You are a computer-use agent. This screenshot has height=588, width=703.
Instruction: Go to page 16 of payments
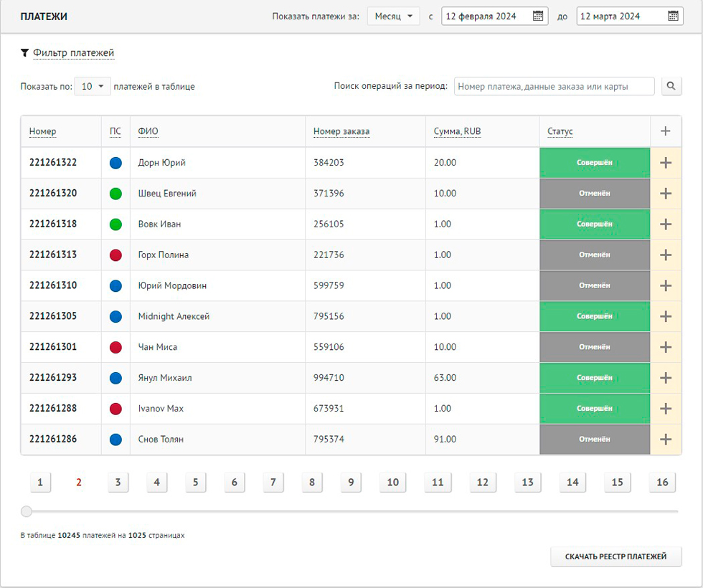click(x=662, y=483)
